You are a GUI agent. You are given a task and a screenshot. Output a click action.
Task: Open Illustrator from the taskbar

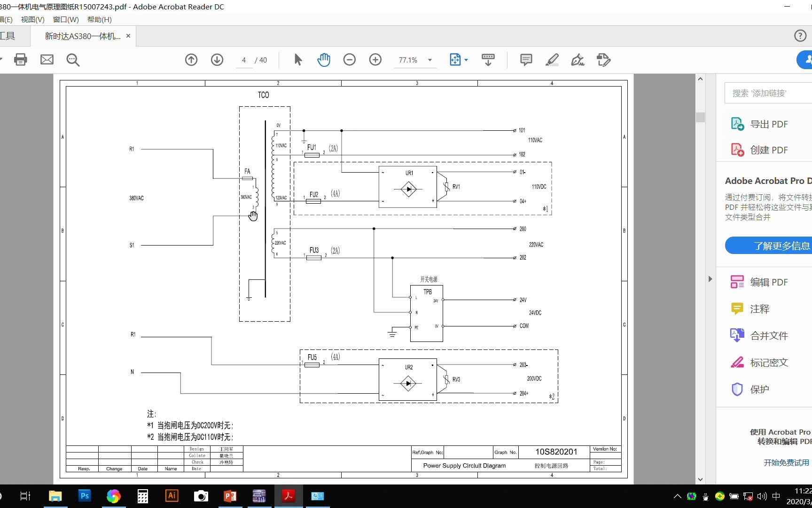[x=172, y=496]
